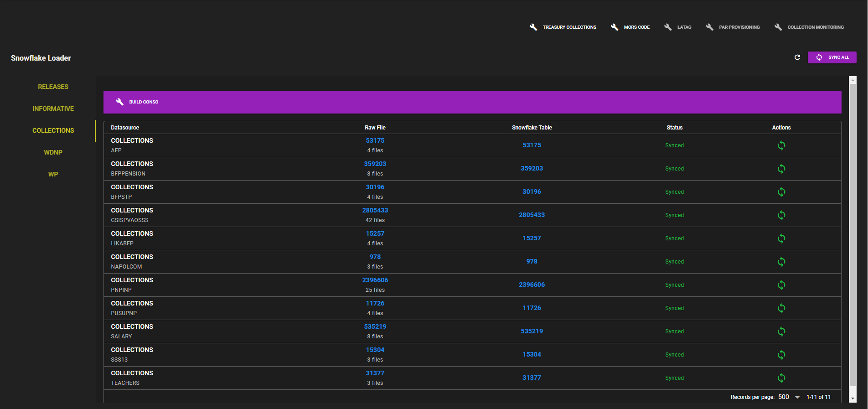
Task: Click Snowflake table value 15257
Action: tap(532, 238)
